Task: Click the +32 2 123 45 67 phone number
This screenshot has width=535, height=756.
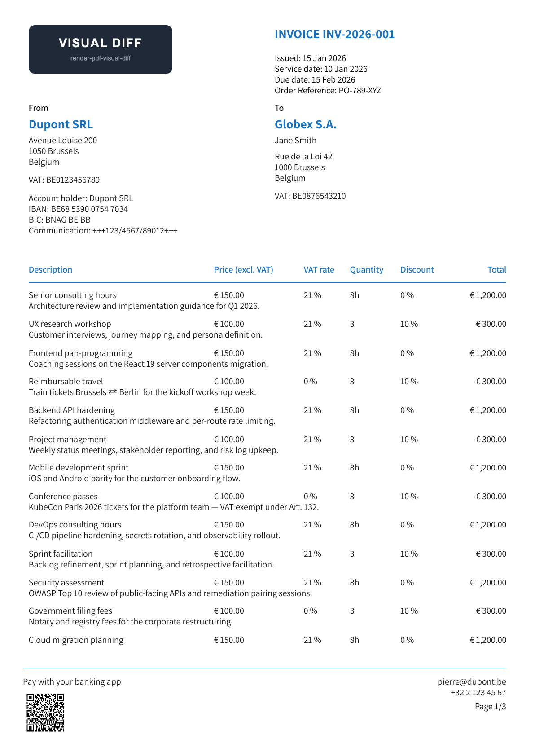Action: pyautogui.click(x=478, y=693)
